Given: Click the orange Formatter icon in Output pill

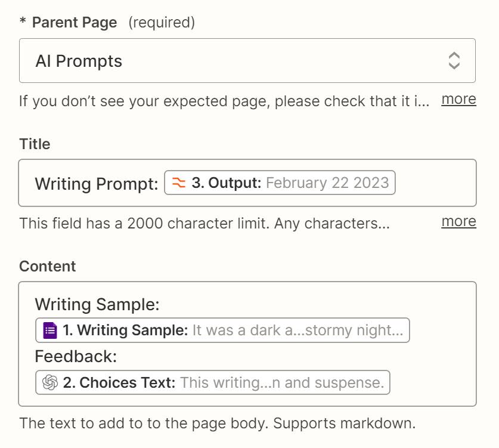Looking at the screenshot, I should point(179,183).
